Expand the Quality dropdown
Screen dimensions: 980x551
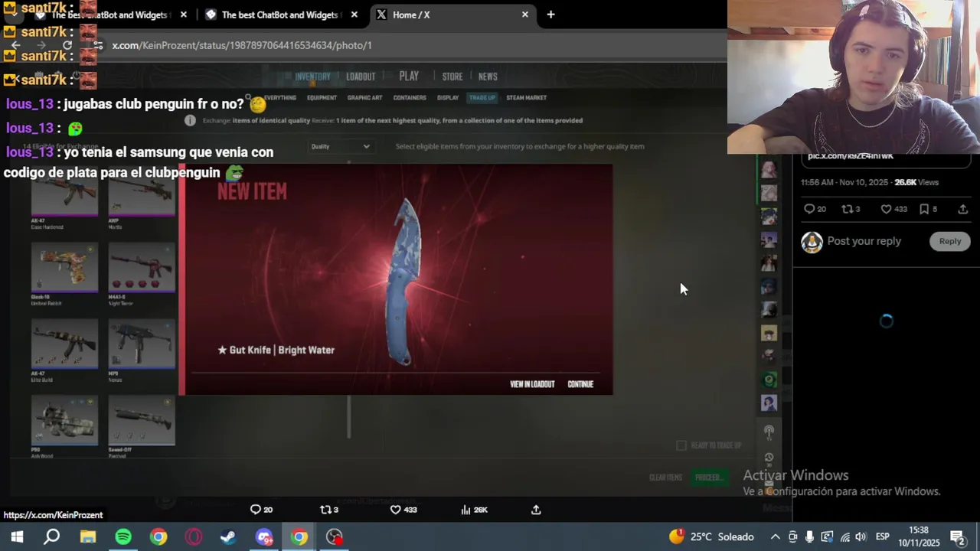pos(340,146)
